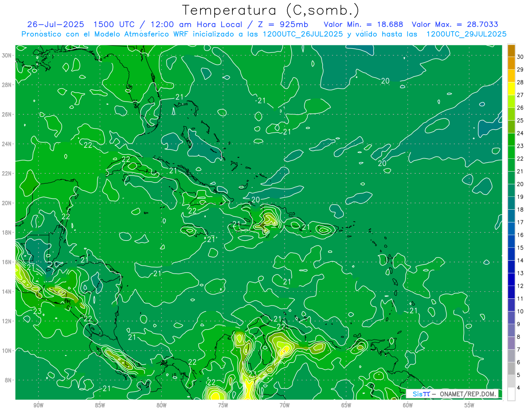Click the '9' value on the color scale
The width and height of the screenshot is (532, 411).
tap(519, 324)
